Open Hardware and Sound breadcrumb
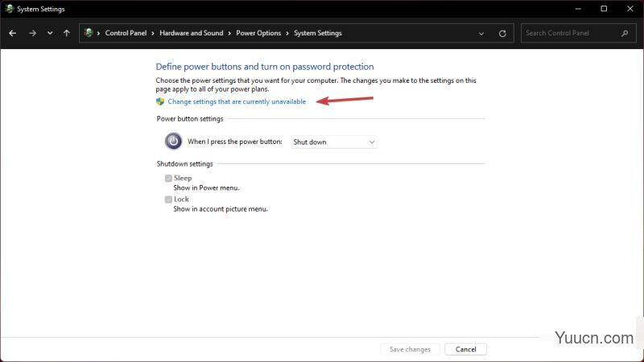 tap(192, 33)
